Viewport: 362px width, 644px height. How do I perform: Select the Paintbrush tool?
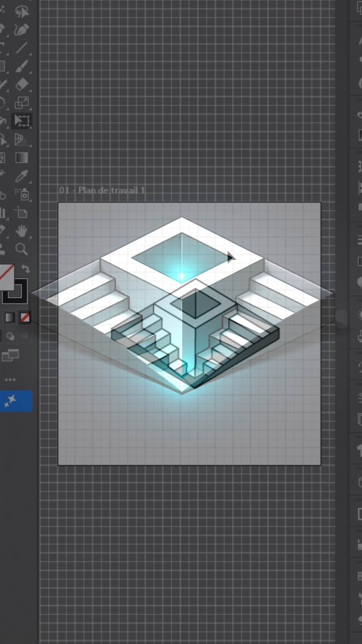pos(21,66)
